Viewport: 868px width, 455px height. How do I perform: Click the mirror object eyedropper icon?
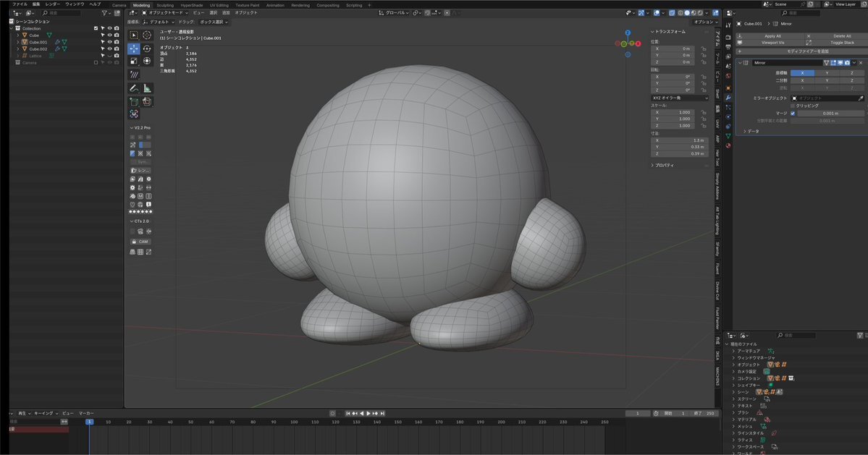tap(861, 98)
